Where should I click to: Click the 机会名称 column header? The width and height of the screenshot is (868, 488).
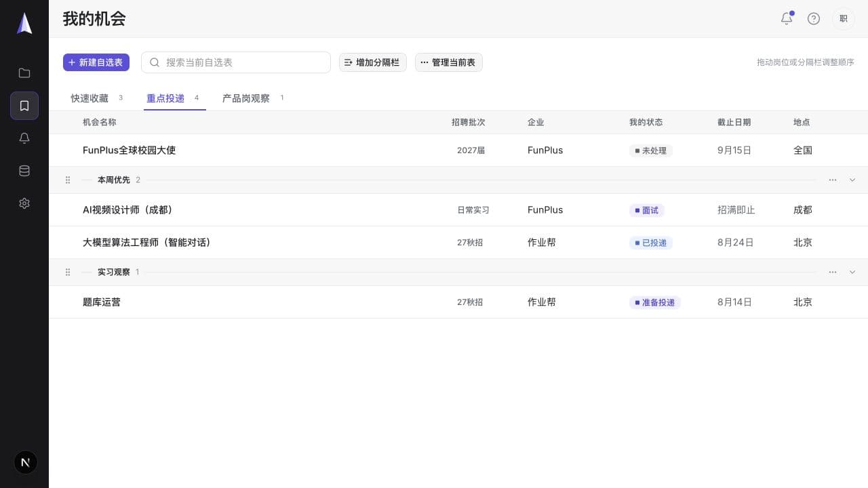pyautogui.click(x=100, y=123)
